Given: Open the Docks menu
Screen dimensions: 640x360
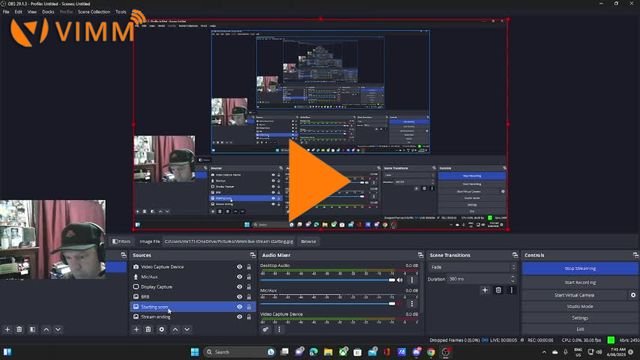Looking at the screenshot, I should 48,12.
